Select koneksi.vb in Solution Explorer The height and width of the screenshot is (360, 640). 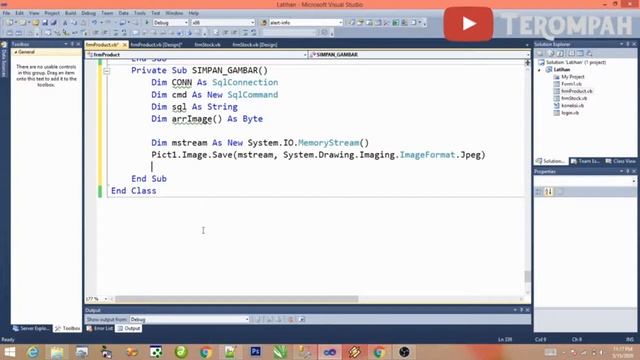tap(572, 106)
